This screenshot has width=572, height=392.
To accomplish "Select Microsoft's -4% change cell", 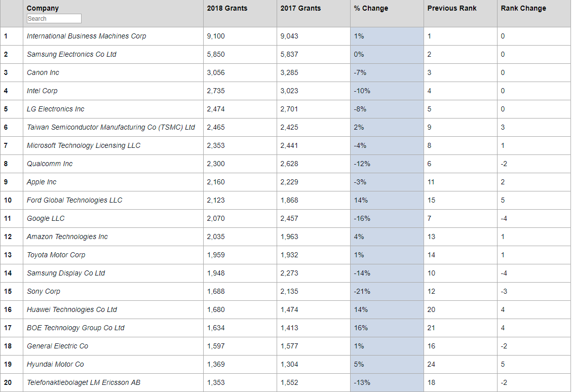I will (x=387, y=145).
